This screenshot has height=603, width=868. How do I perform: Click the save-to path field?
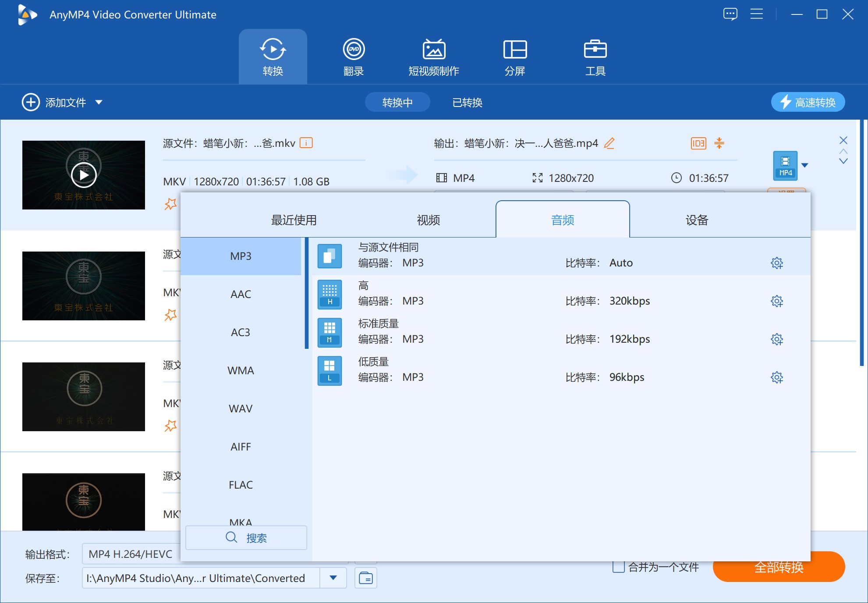point(201,578)
